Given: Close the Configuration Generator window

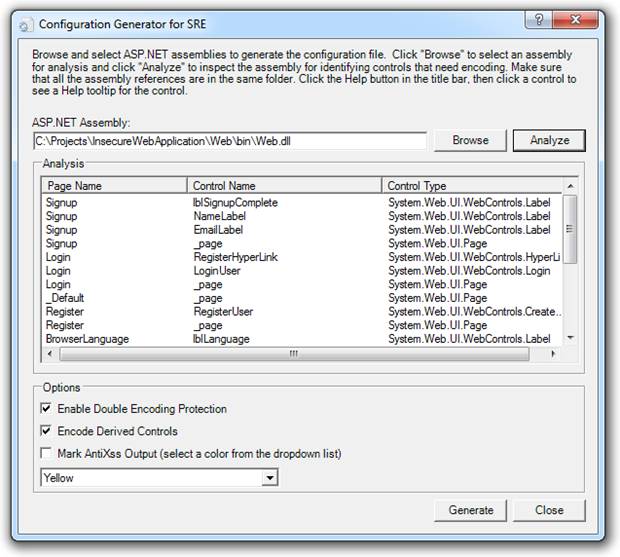Looking at the screenshot, I should click(x=575, y=20).
